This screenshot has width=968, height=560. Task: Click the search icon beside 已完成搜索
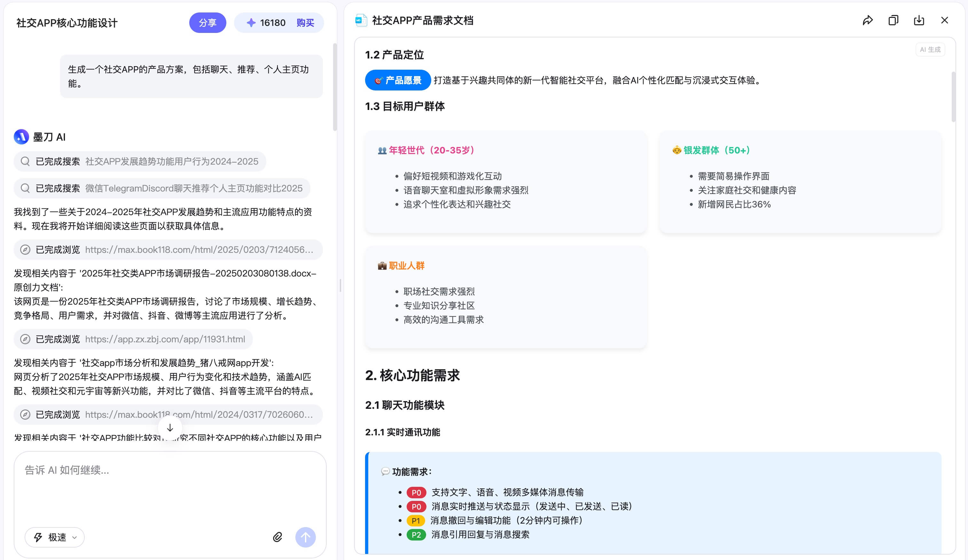pos(25,161)
